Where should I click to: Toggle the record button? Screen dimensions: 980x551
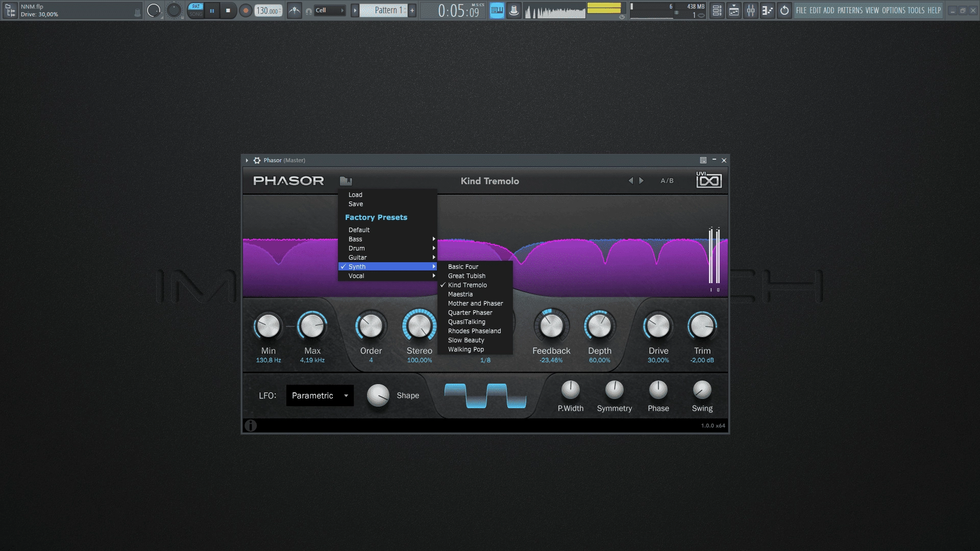point(246,10)
